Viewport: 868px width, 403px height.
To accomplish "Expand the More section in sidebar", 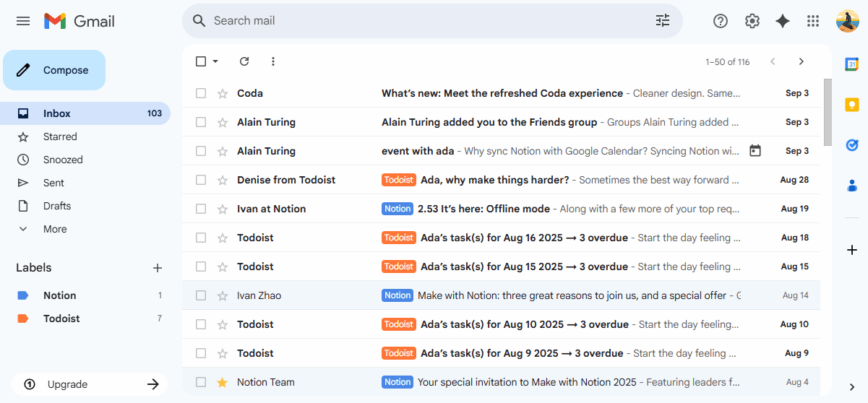I will click(54, 229).
